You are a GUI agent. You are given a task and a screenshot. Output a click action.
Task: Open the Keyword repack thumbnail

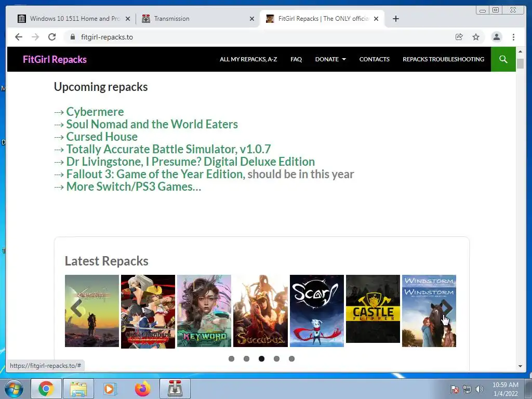click(x=204, y=311)
